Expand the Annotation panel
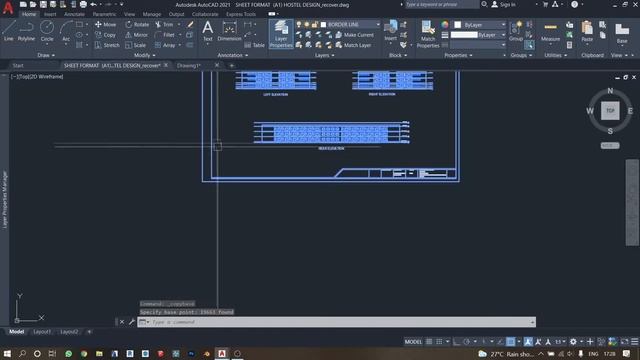Image resolution: width=640 pixels, height=360 pixels. click(233, 55)
